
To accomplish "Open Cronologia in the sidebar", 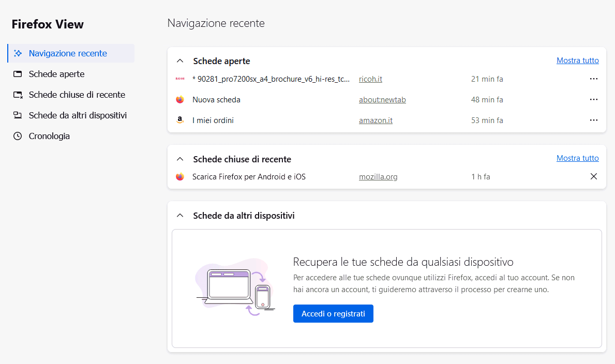I will [x=49, y=136].
